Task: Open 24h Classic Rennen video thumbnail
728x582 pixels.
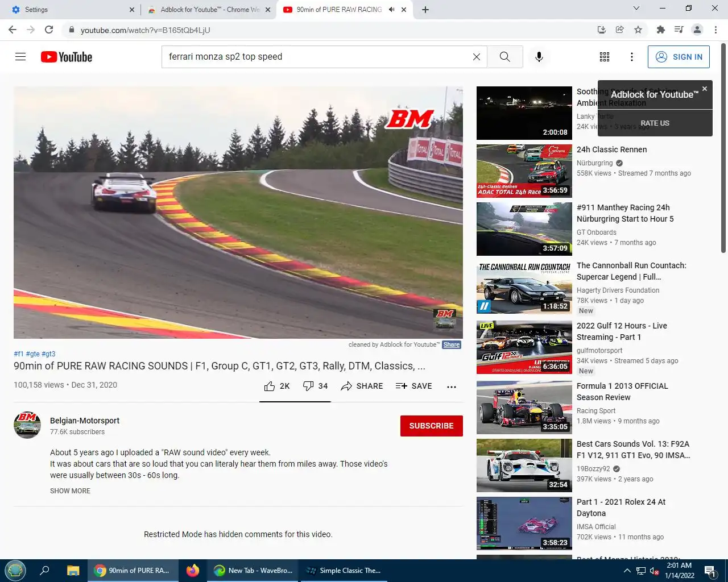Action: [524, 171]
